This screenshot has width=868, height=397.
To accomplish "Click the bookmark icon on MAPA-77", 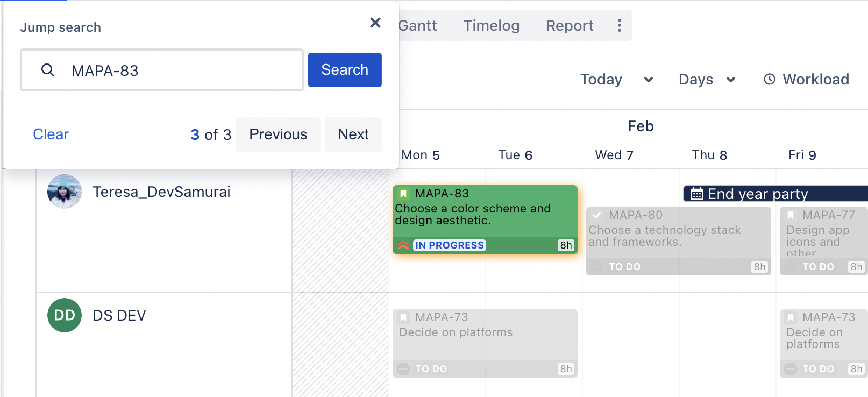I will point(791,215).
